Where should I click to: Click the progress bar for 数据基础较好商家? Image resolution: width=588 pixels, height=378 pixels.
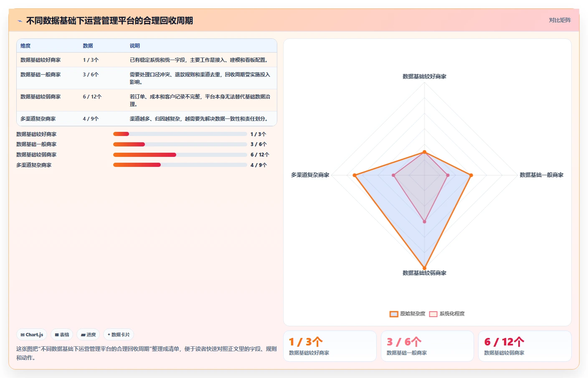[x=180, y=134]
